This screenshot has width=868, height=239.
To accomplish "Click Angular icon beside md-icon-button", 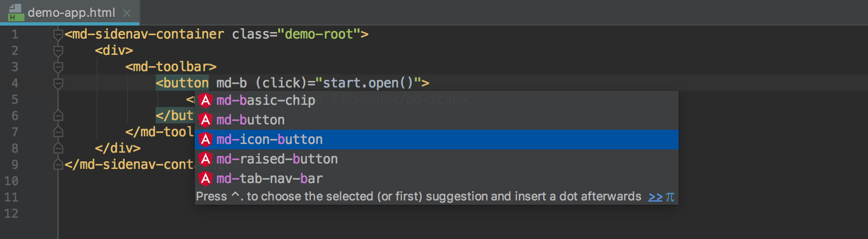I will [x=205, y=140].
